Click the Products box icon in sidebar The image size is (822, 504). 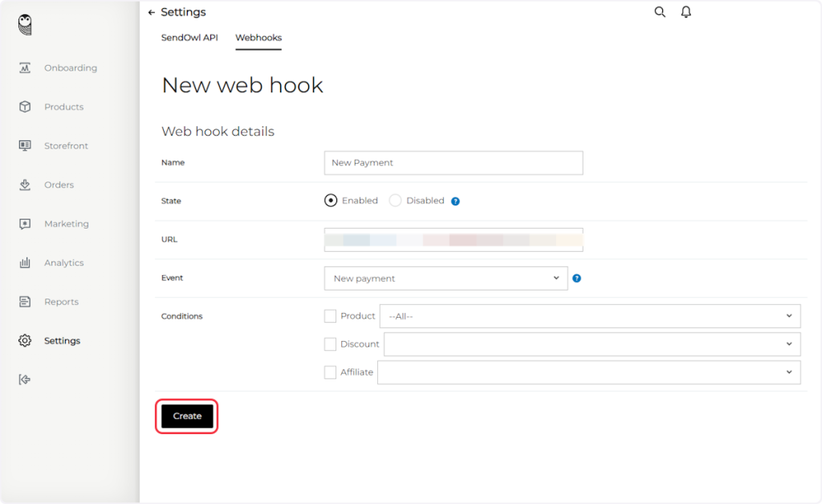click(25, 107)
